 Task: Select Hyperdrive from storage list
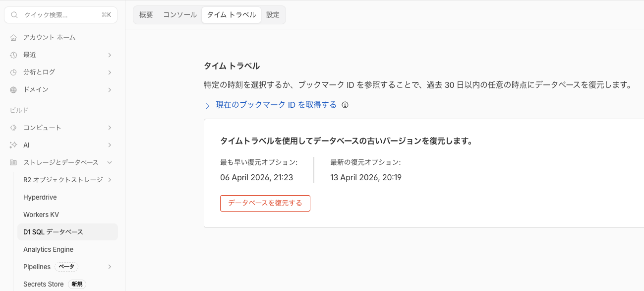[40, 197]
